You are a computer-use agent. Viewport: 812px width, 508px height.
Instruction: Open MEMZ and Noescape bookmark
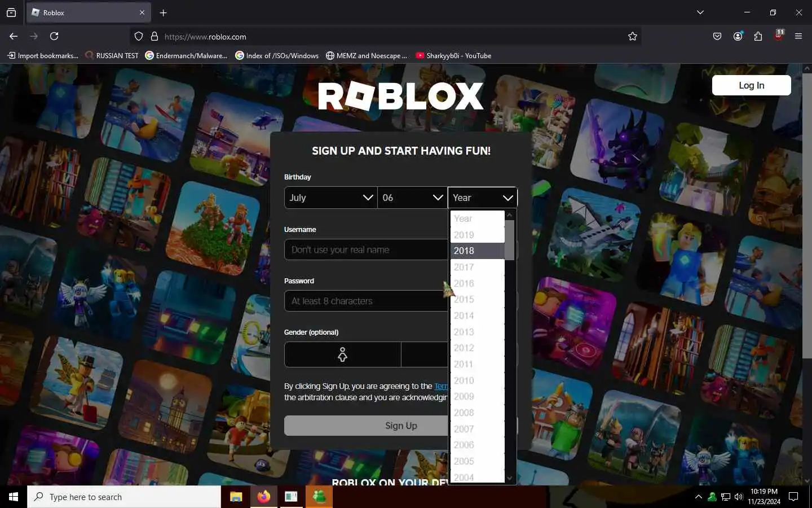click(x=367, y=55)
